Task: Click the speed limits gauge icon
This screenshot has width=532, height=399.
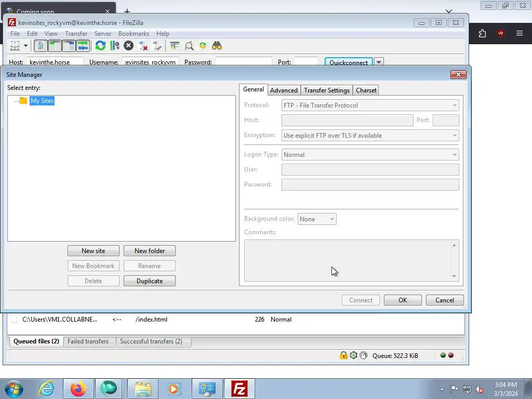Action: click(363, 355)
